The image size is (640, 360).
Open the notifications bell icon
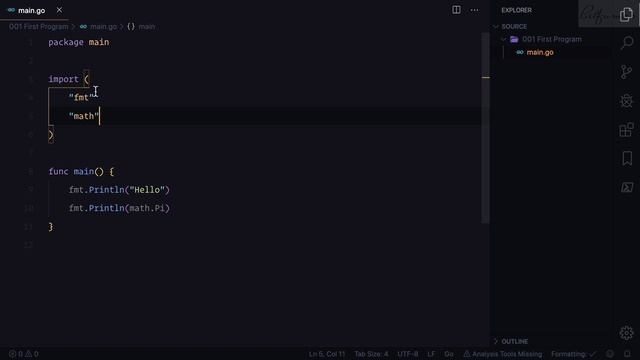coord(627,354)
